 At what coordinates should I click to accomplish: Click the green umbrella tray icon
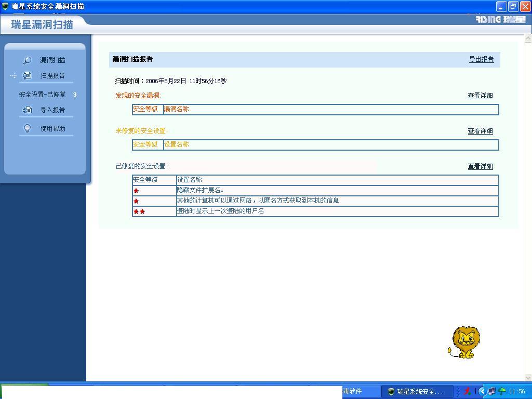point(502,392)
